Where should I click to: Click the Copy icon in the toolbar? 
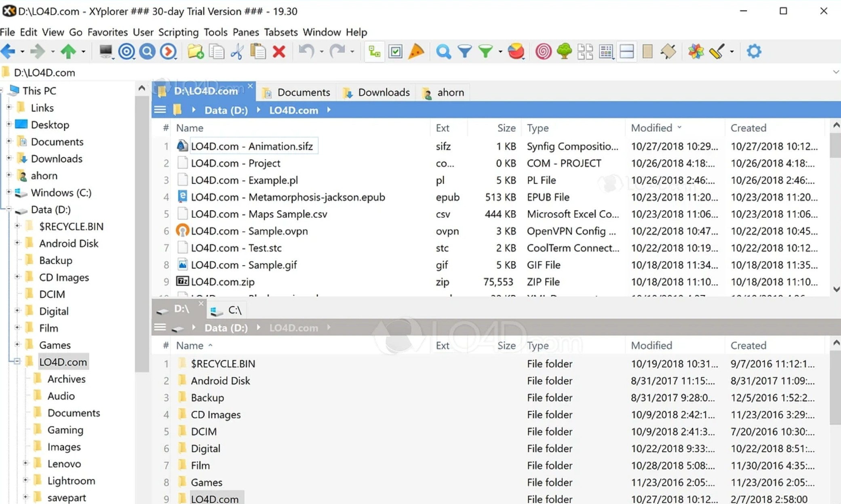pos(217,51)
